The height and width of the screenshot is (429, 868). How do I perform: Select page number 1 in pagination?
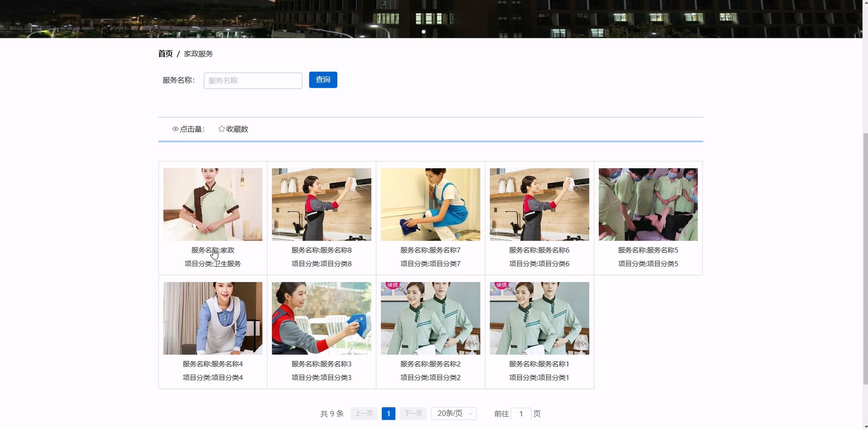(388, 414)
